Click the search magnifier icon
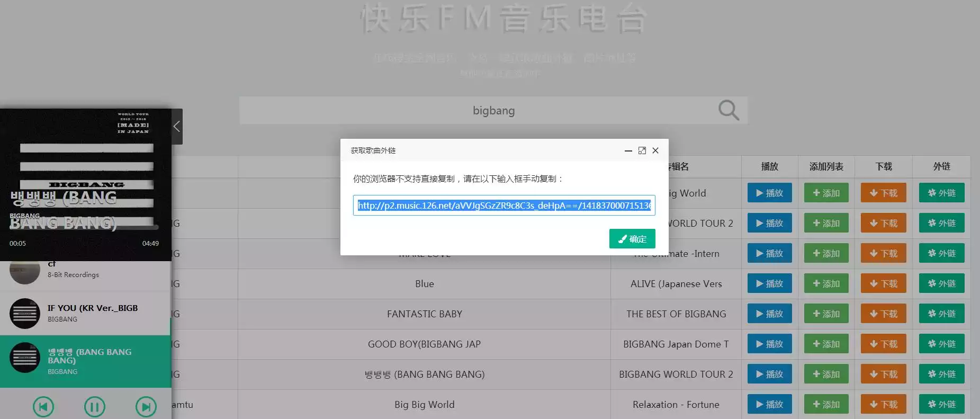 (729, 110)
